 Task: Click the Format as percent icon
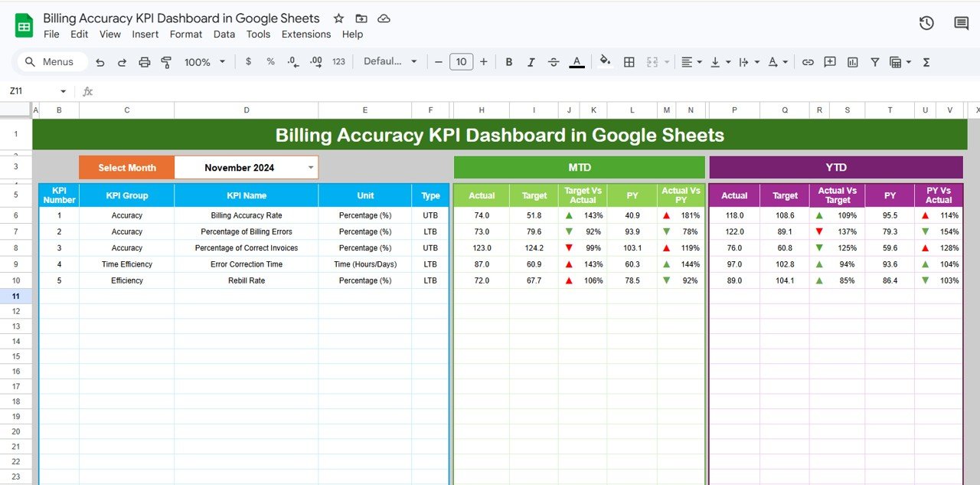(270, 61)
